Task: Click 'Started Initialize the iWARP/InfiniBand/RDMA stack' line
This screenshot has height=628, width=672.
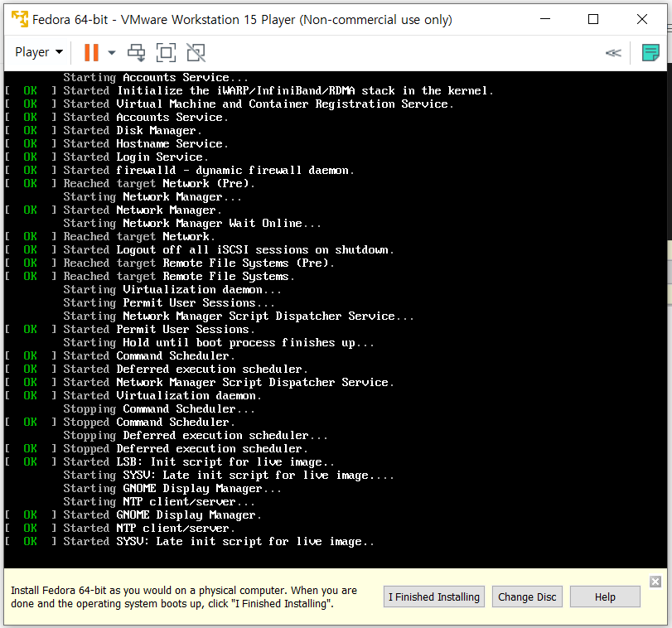Action: click(249, 91)
